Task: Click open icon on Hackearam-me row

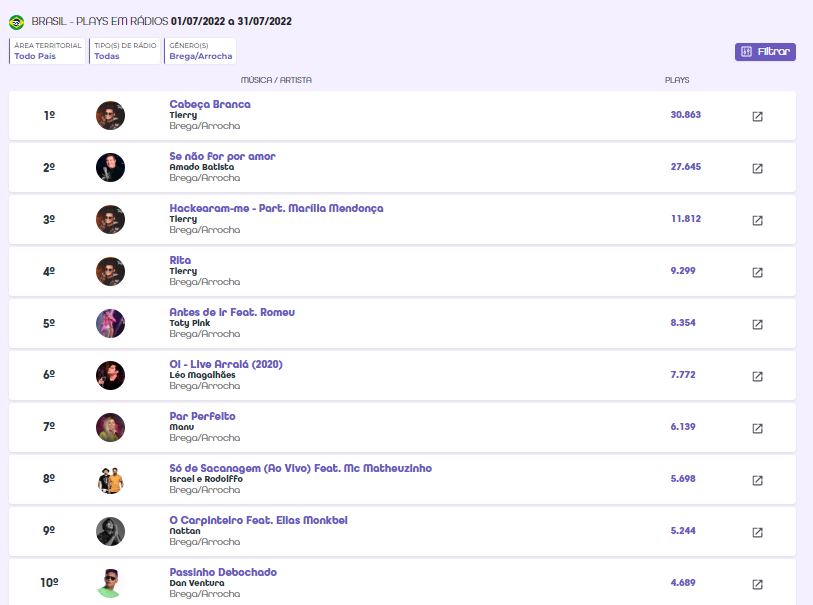Action: (757, 220)
